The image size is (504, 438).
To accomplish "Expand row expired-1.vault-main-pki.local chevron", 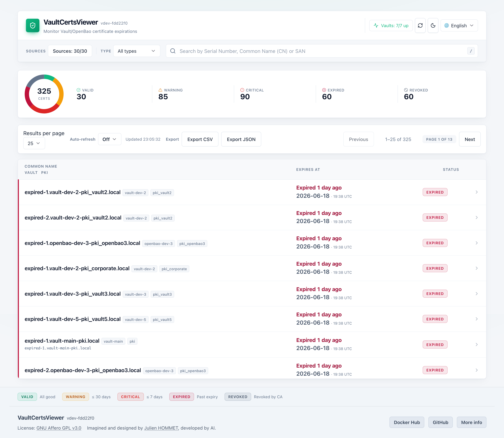I will 476,344.
